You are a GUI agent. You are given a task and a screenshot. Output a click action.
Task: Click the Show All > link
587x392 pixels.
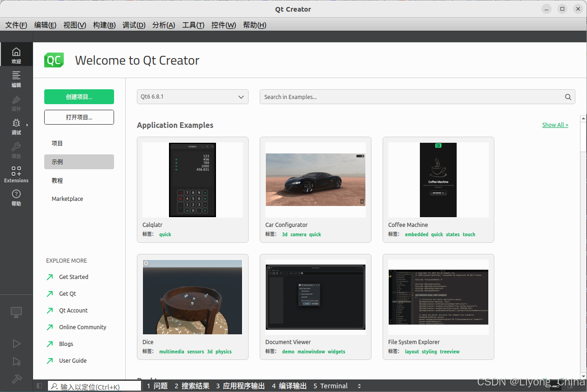(x=555, y=125)
